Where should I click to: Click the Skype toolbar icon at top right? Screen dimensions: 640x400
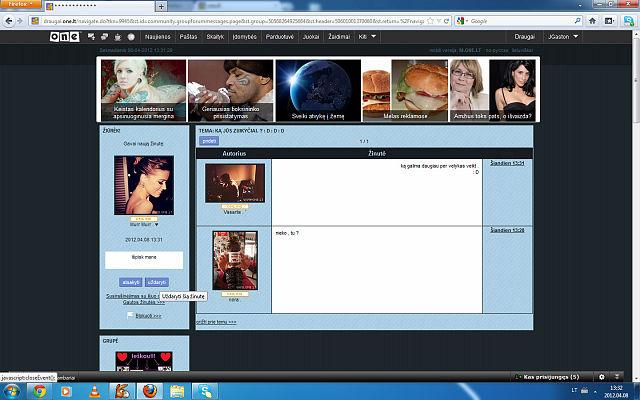click(629, 21)
